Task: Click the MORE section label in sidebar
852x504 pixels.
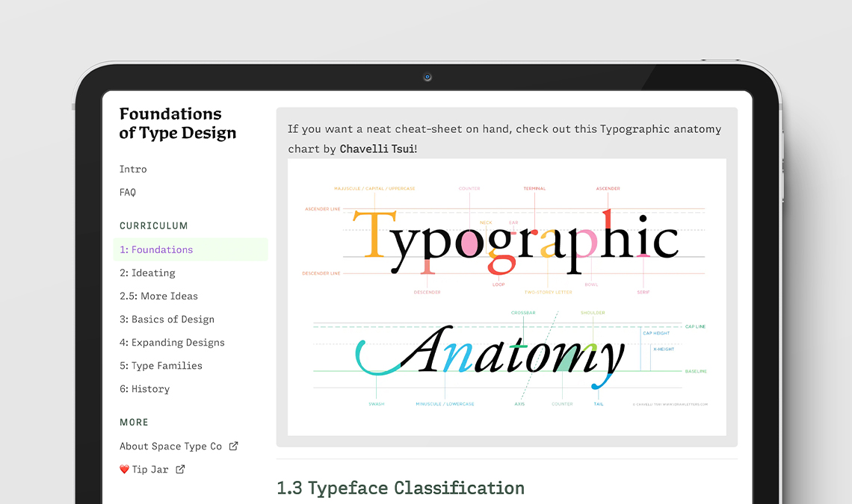Action: point(134,422)
